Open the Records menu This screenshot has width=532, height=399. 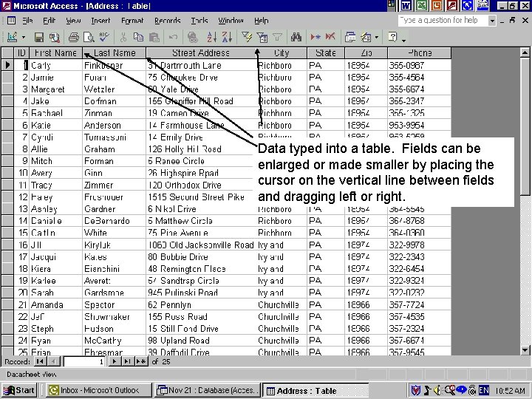coord(167,21)
